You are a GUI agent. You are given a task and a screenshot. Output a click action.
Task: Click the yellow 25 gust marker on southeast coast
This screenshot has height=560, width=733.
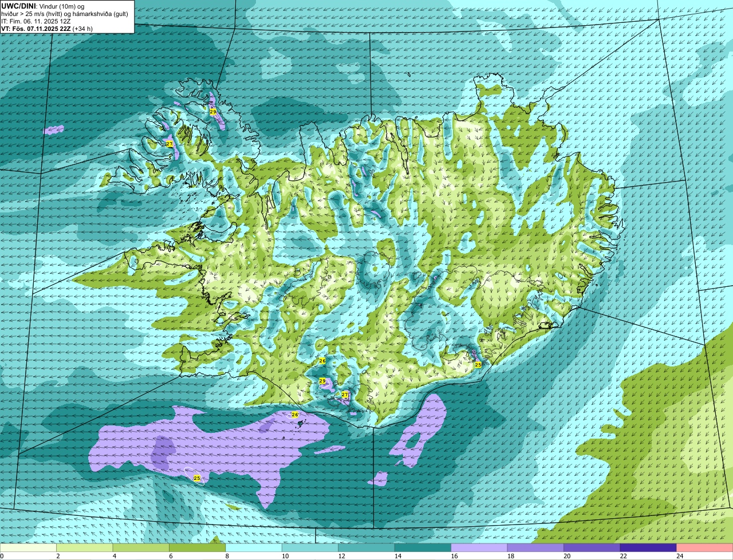tap(478, 364)
